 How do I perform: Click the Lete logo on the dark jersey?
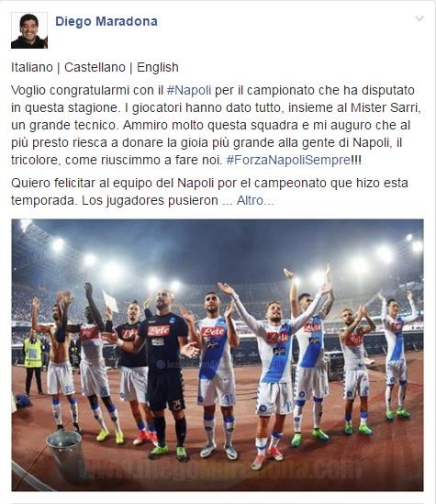pos(159,330)
